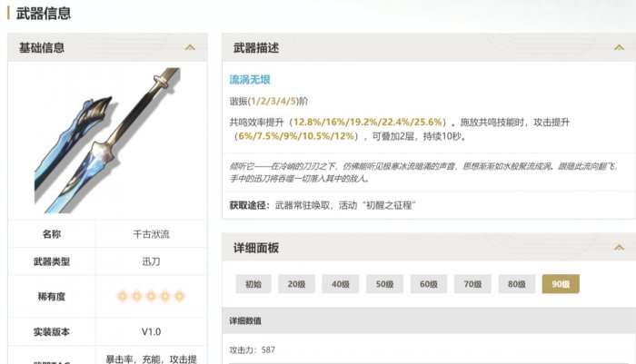Select the 20级 level tab

tap(296, 284)
